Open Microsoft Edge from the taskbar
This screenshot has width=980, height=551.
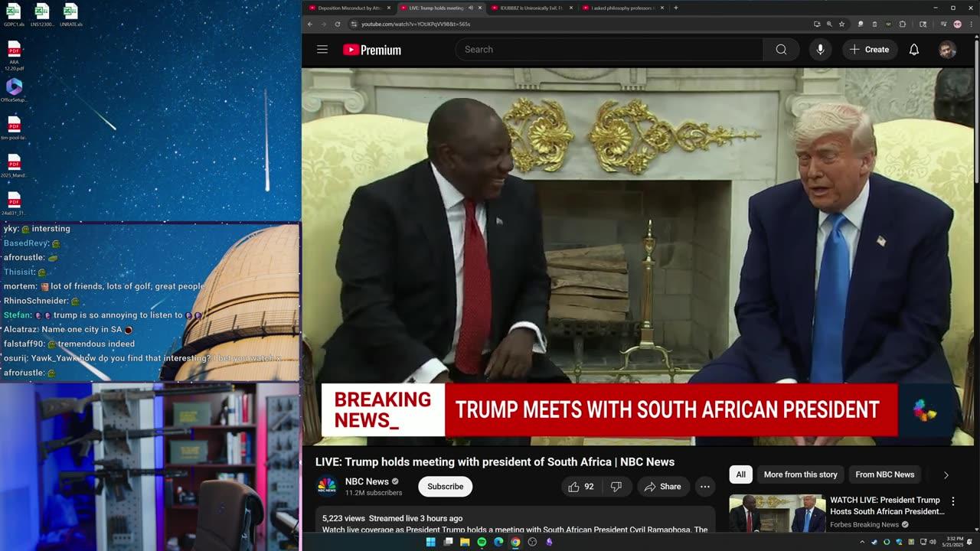pyautogui.click(x=498, y=542)
